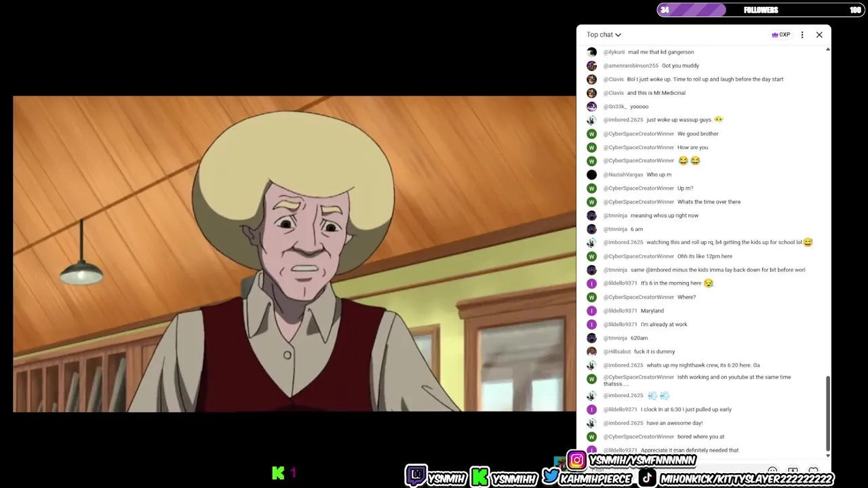
Task: Click avatar beside 'meaning whos up right now'
Action: pos(592,216)
